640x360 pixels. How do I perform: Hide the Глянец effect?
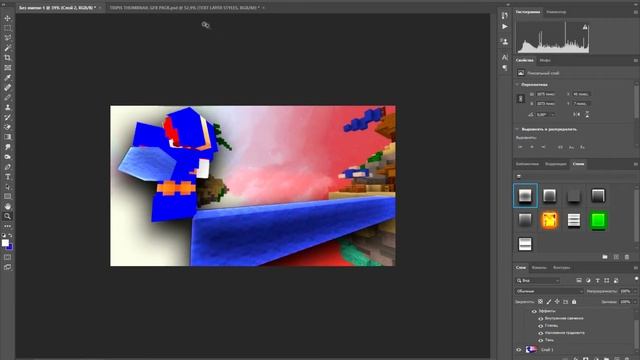pyautogui.click(x=540, y=326)
